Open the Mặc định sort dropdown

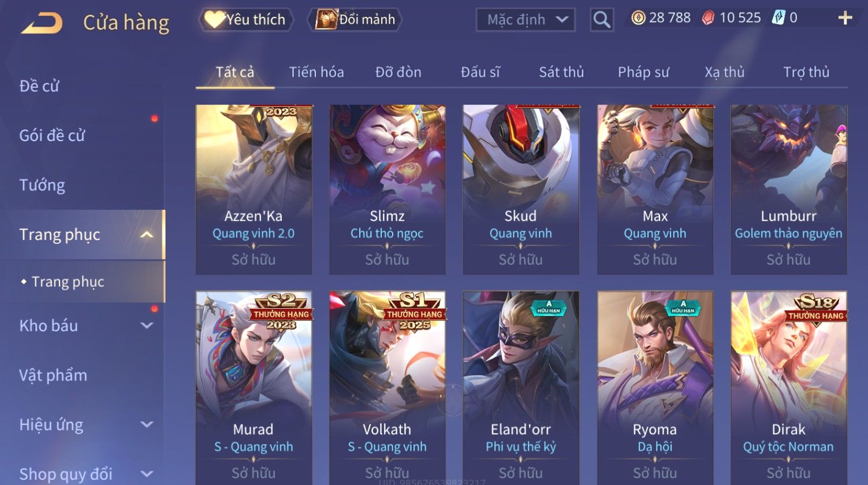(526, 20)
